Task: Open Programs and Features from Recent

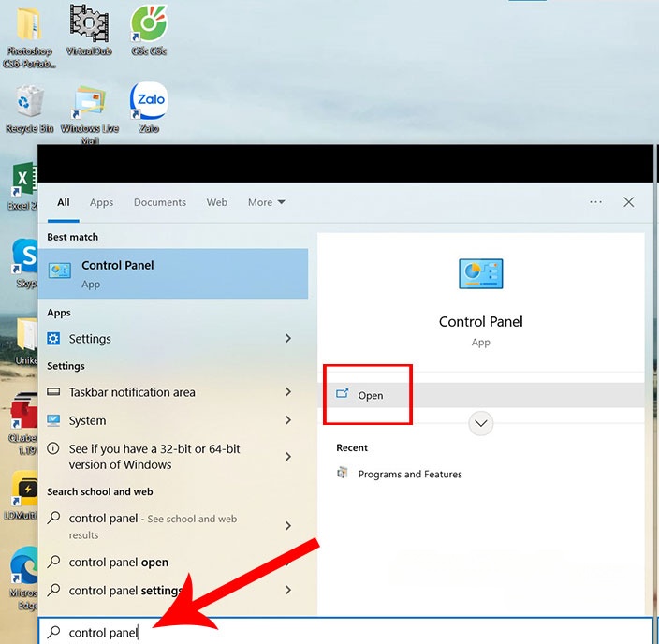Action: [400, 474]
